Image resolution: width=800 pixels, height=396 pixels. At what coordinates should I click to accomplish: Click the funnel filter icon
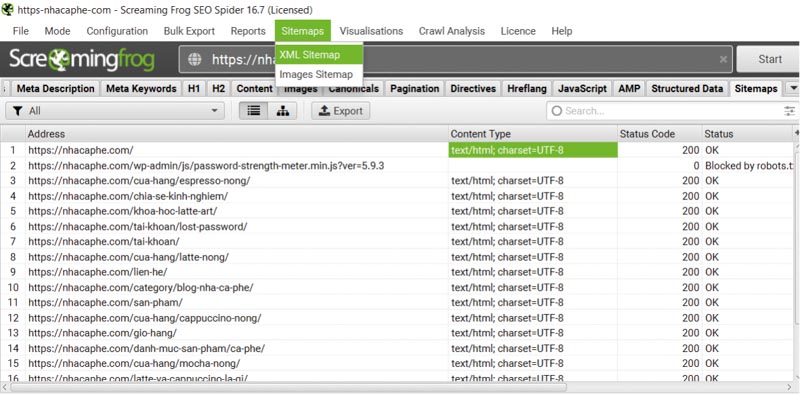tap(18, 111)
